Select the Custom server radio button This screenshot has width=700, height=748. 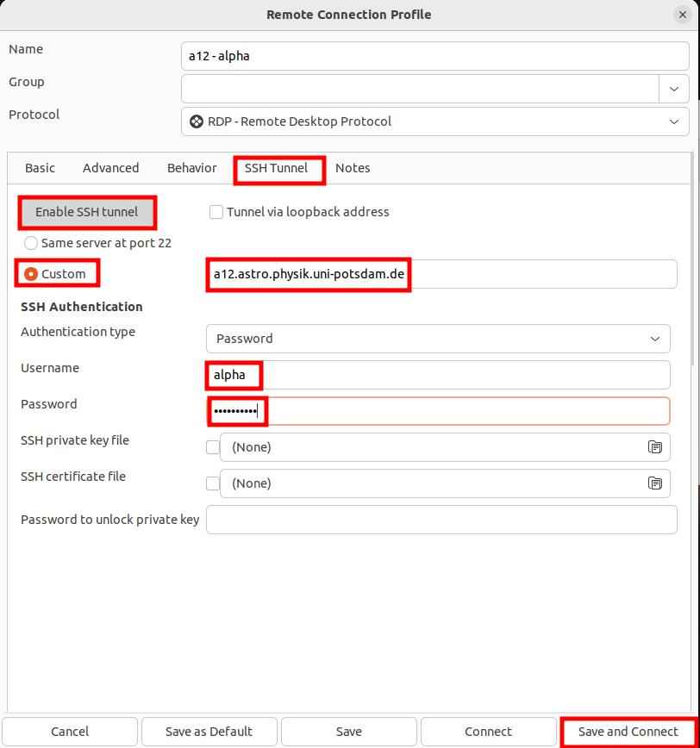(x=31, y=274)
